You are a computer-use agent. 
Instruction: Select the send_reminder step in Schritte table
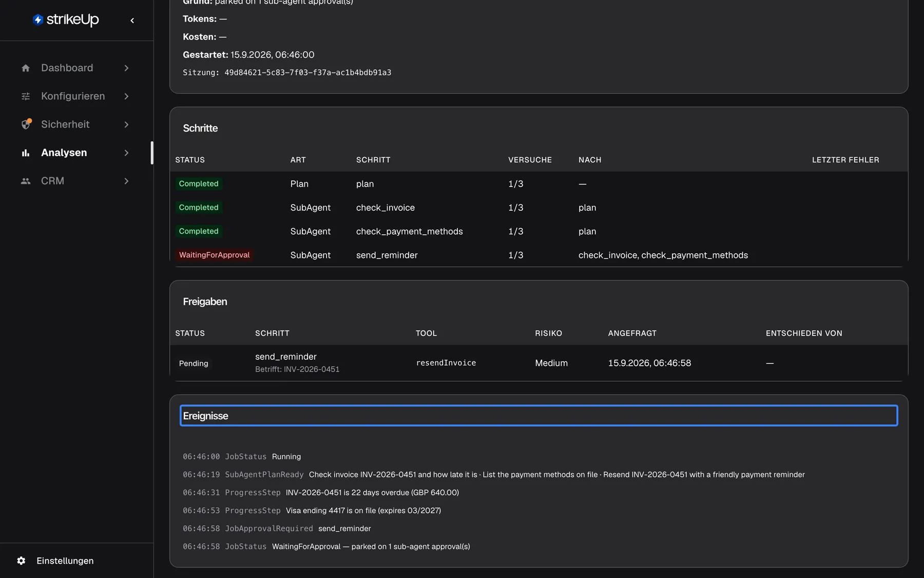387,255
